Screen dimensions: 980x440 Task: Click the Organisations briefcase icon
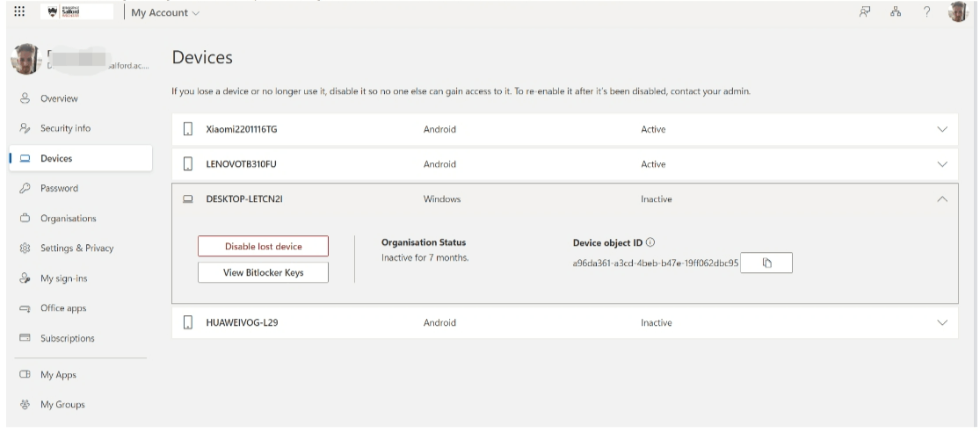(x=25, y=219)
